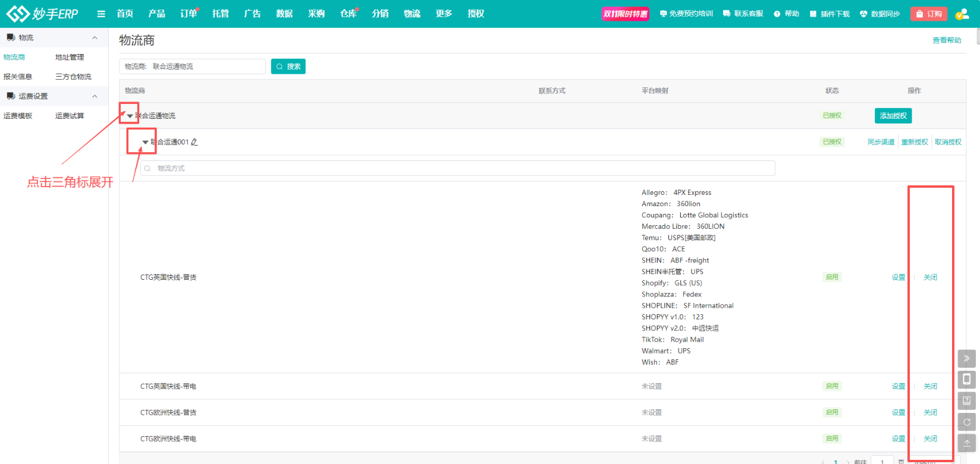Viewport: 980px width, 464px height.
Task: Click the back-to-top arrow icon
Action: pos(967,443)
